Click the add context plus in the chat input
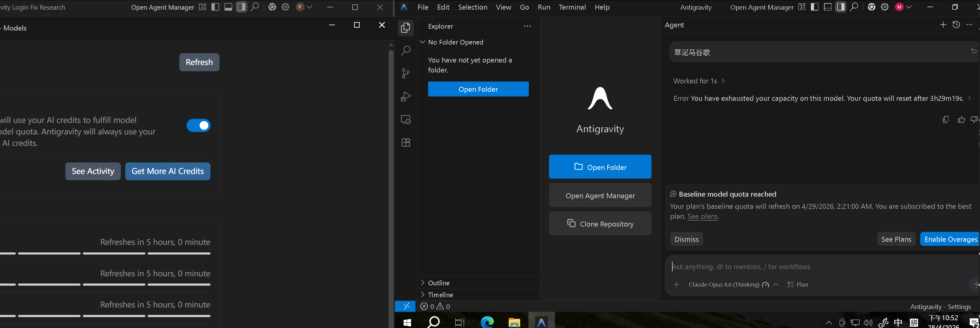This screenshot has height=328, width=980. click(676, 285)
